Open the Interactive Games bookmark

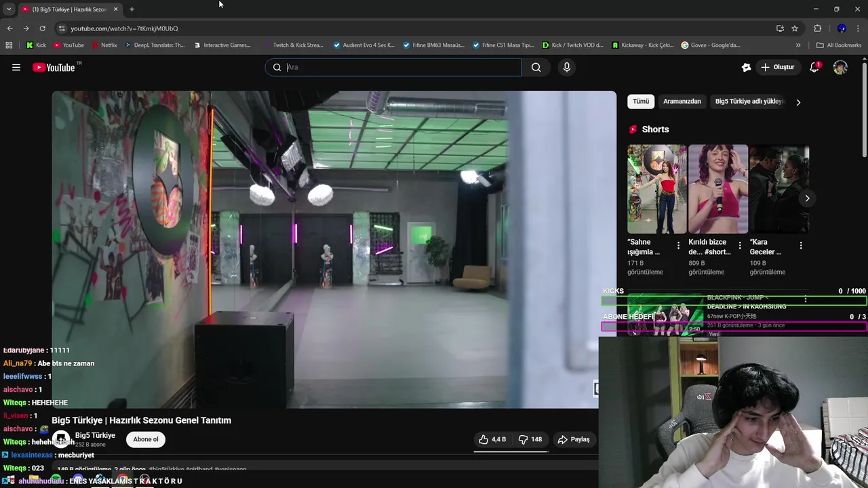click(222, 45)
